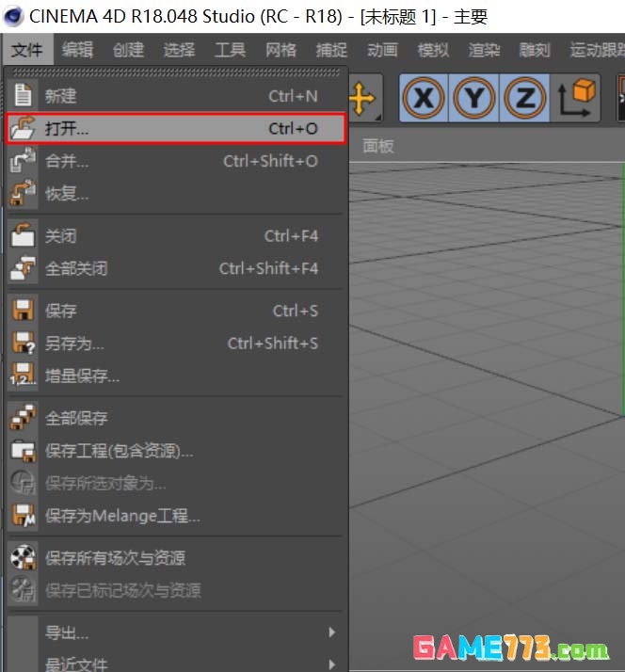
Task: Open the 文件 menu
Action: pyautogui.click(x=27, y=50)
